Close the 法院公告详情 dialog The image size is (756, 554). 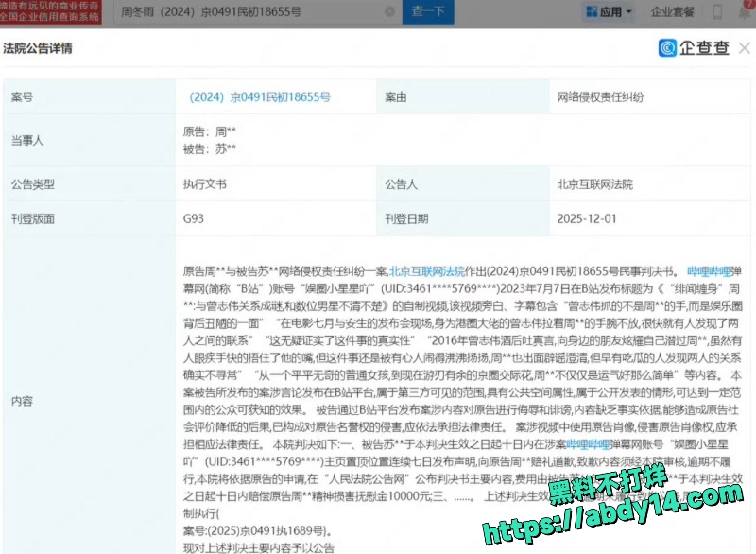[745, 48]
